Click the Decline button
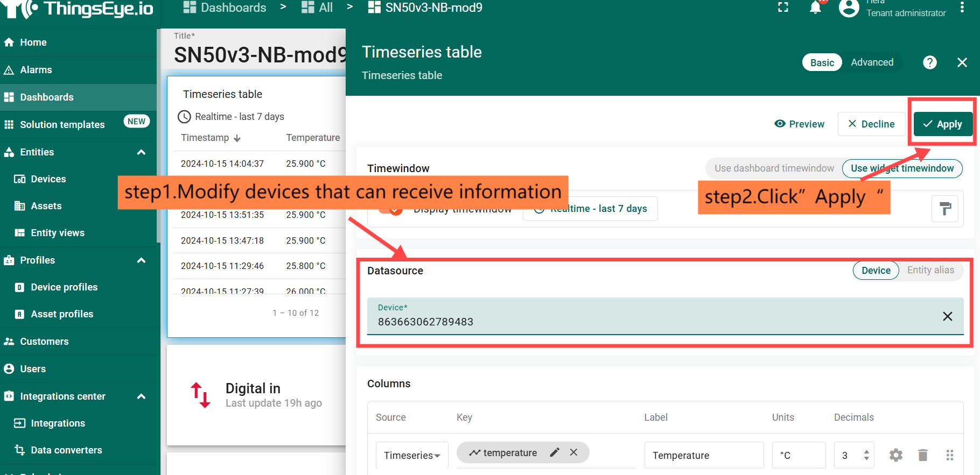The image size is (980, 475). [x=871, y=124]
